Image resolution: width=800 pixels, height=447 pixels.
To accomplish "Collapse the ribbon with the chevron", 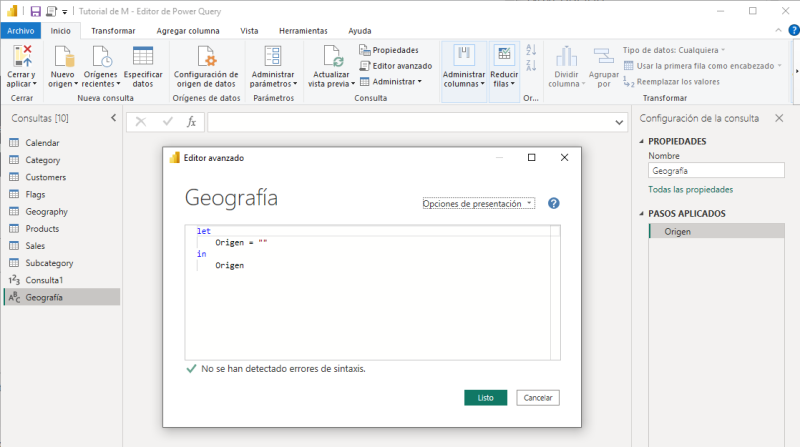I will pos(778,31).
